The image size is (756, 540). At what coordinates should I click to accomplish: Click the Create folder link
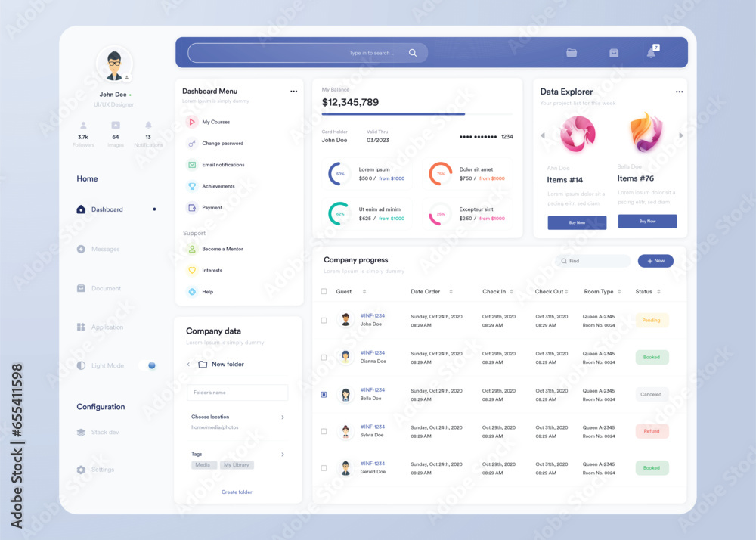point(237,492)
